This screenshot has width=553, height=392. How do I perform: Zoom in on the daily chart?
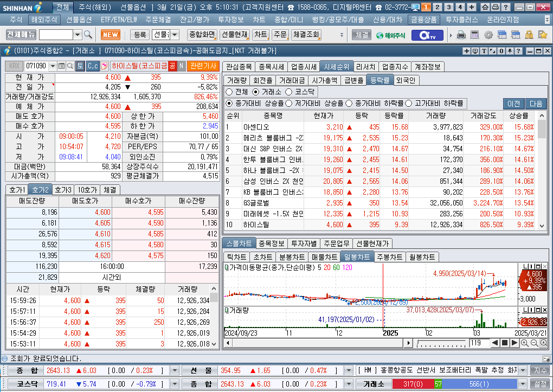(x=525, y=343)
